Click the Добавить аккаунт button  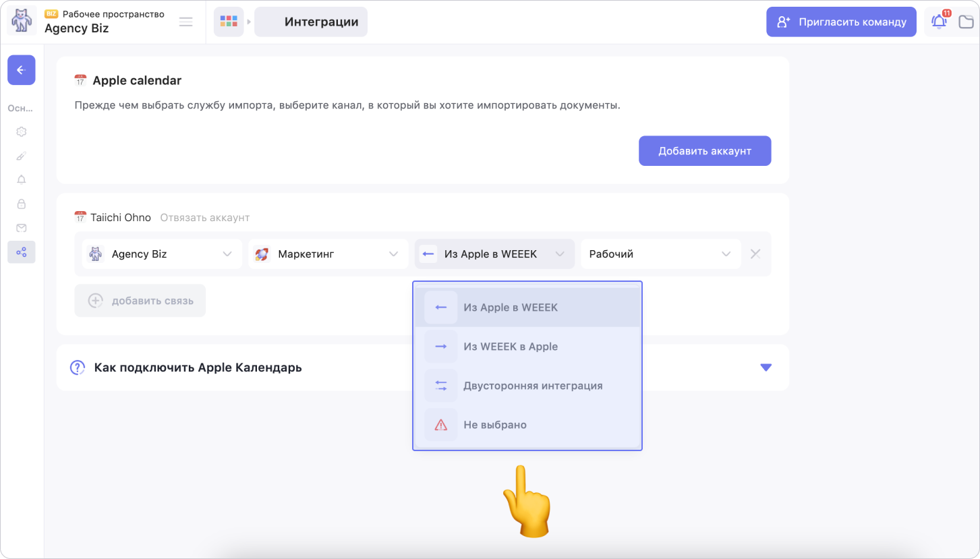(704, 151)
